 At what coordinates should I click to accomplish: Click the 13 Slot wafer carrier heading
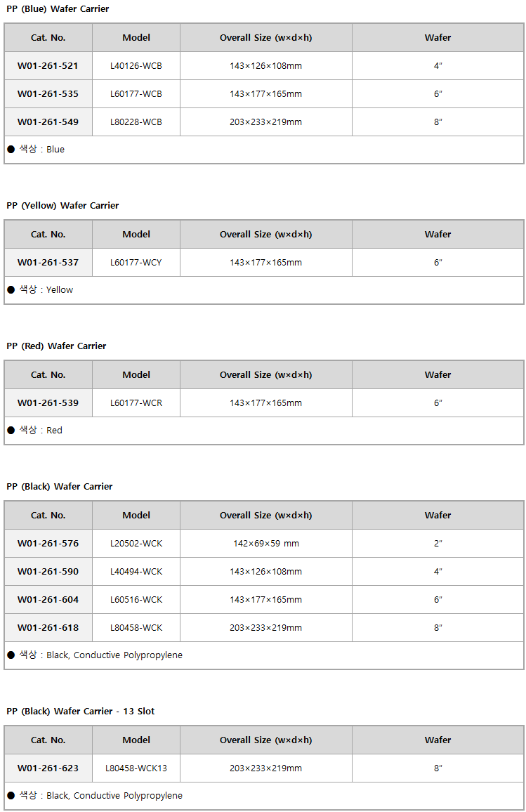(x=81, y=711)
